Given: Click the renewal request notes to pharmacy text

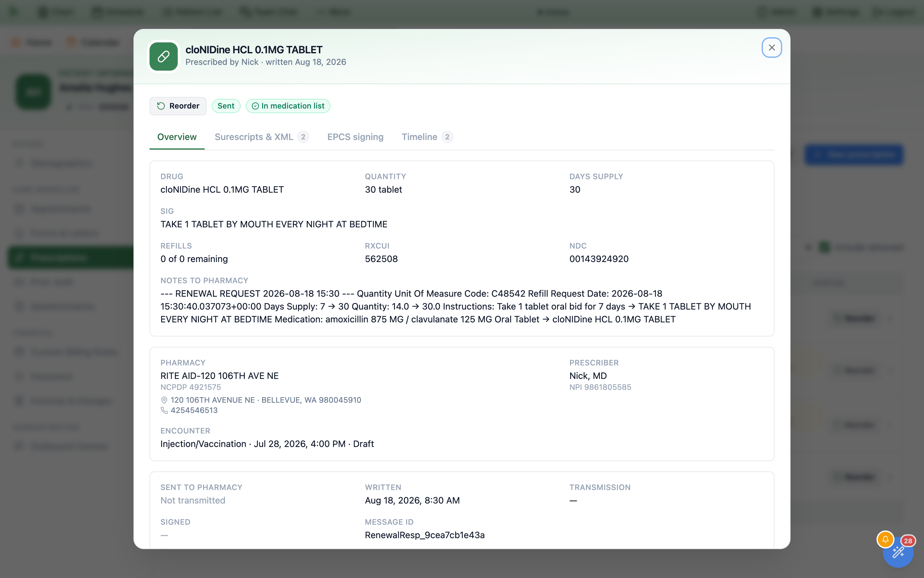Looking at the screenshot, I should [x=456, y=307].
